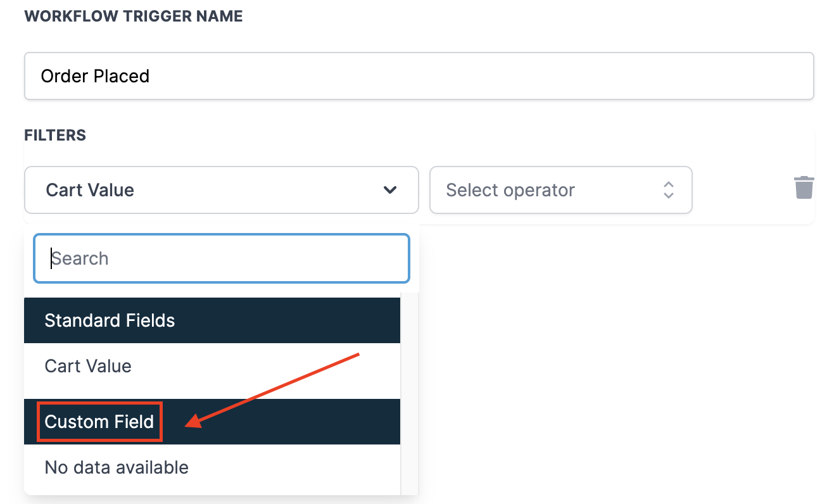Delete the filter with the trash icon
The width and height of the screenshot is (827, 504).
804,188
